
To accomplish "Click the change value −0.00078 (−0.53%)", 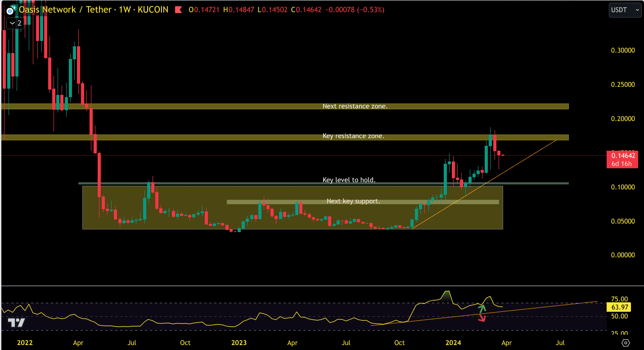I will coord(355,9).
